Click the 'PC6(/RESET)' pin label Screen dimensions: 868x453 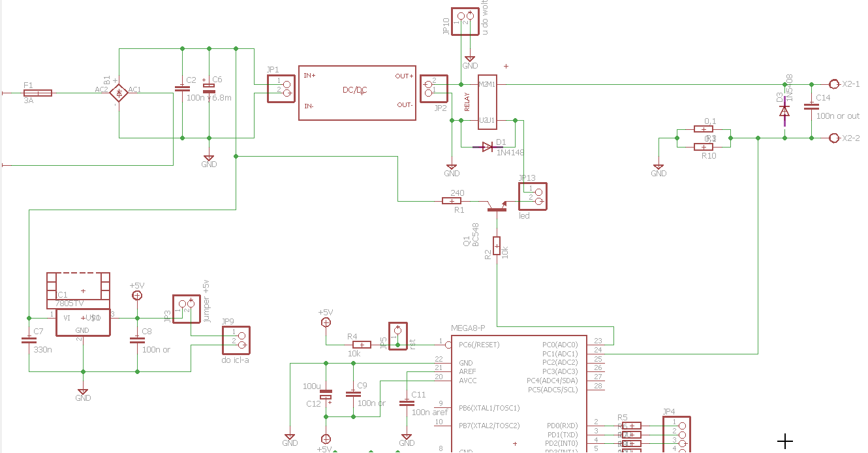pyautogui.click(x=479, y=345)
